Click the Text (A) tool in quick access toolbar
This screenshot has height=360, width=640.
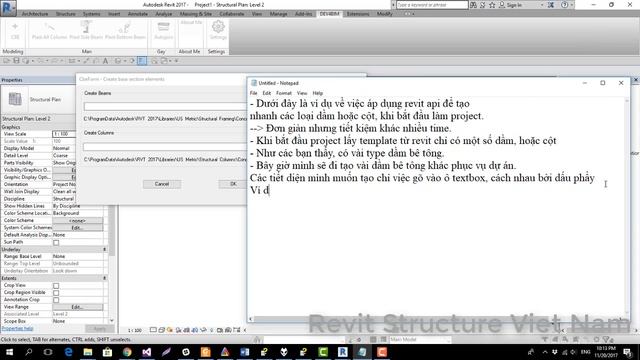coord(105,61)
